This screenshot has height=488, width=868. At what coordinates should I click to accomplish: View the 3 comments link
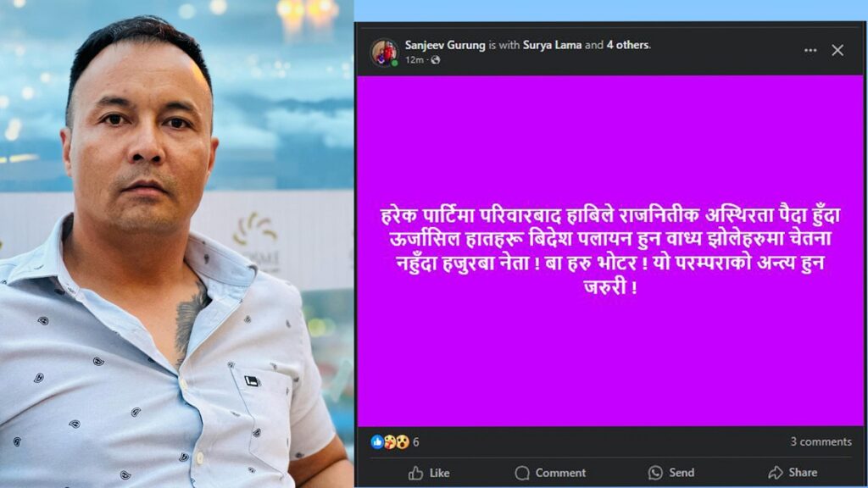[x=821, y=441]
